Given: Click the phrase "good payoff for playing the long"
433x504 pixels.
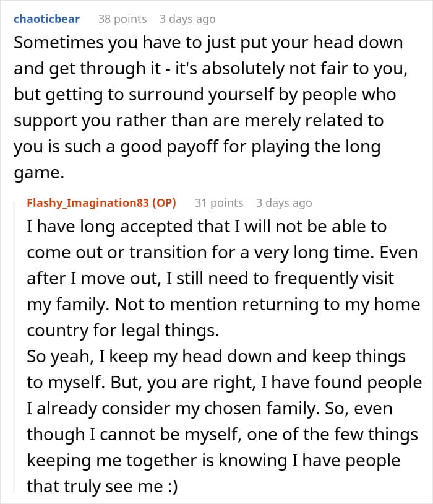Looking at the screenshot, I should click(x=260, y=148).
